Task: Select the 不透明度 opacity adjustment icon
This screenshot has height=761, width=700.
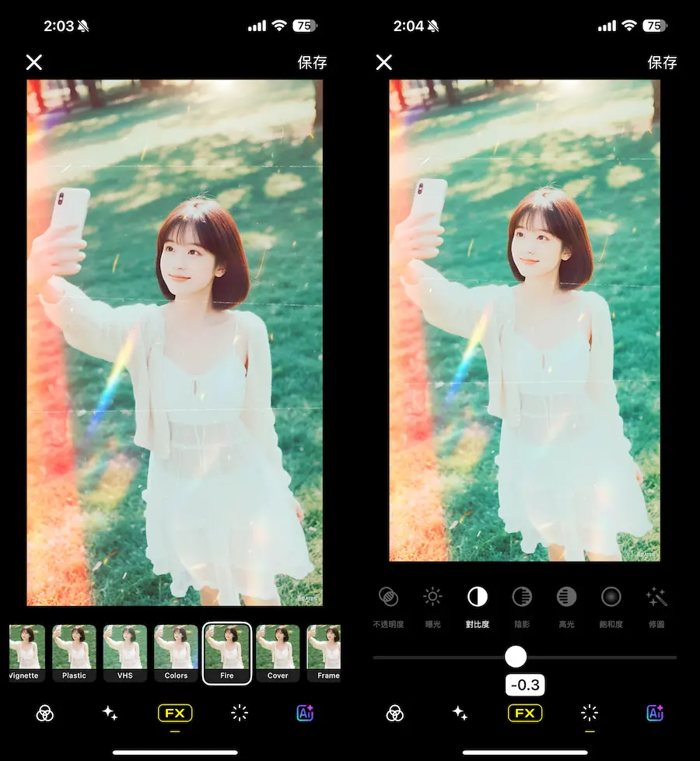Action: click(x=388, y=598)
